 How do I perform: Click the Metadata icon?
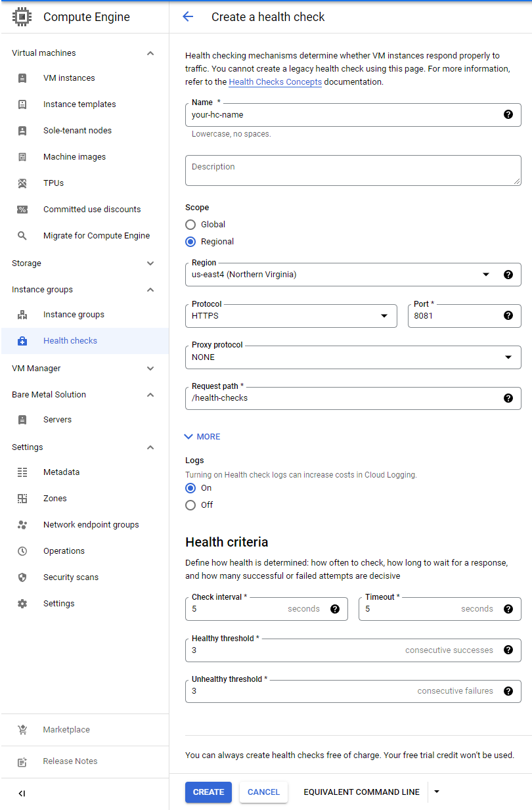(22, 472)
